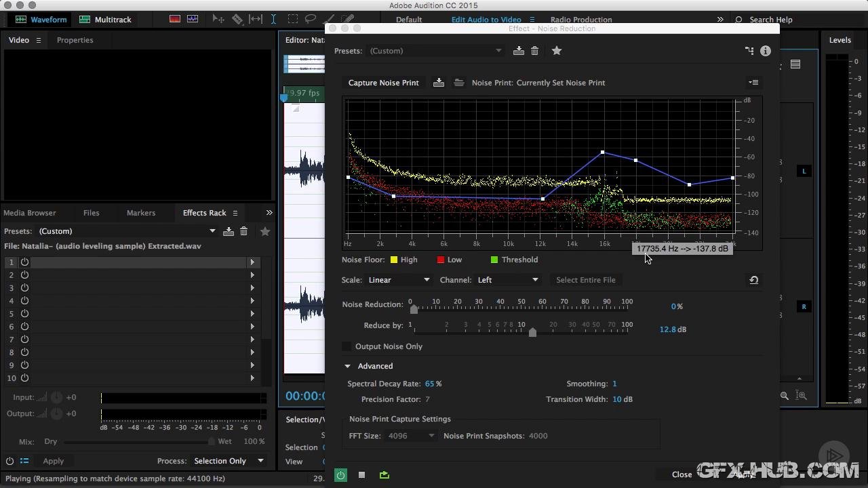Toggle power for effects rack slot 1
The height and width of the screenshot is (488, 868).
coord(24,262)
